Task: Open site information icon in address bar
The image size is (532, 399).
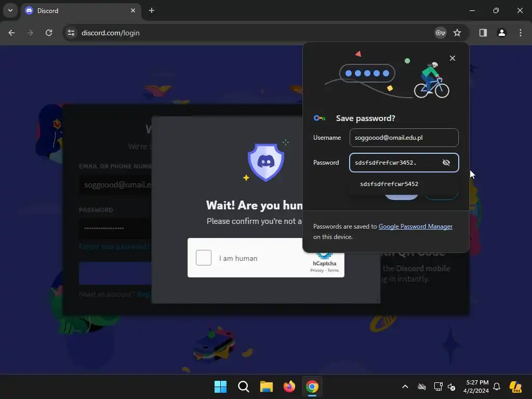Action: click(71, 33)
